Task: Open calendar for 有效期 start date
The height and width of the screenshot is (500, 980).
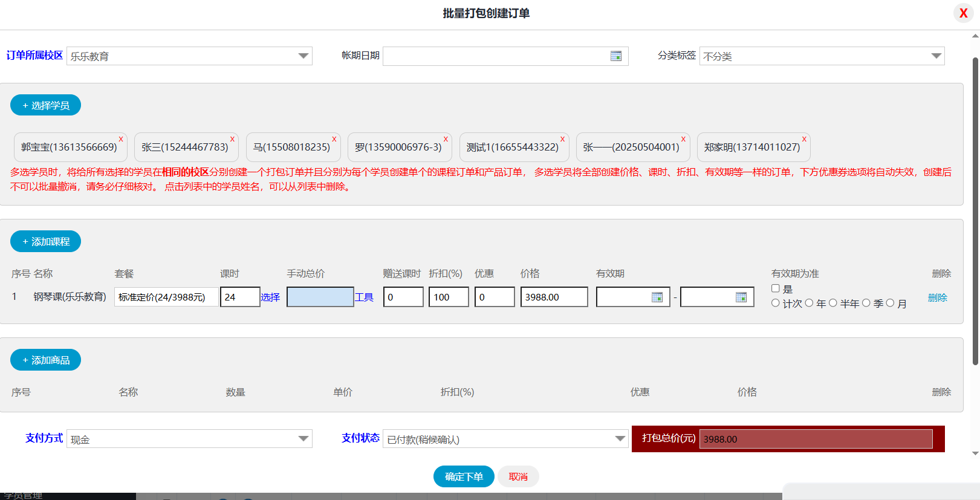Action: pyautogui.click(x=657, y=297)
